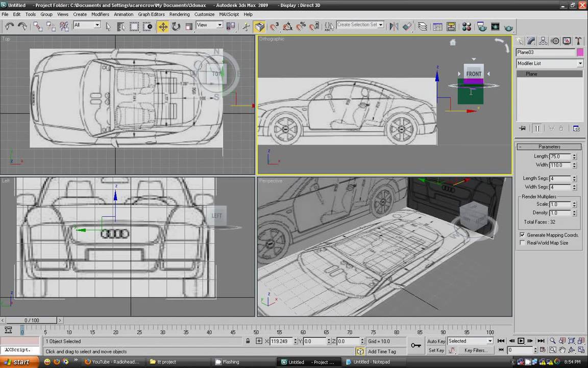
Task: Toggle the Snaps 3D icon
Action: click(274, 27)
